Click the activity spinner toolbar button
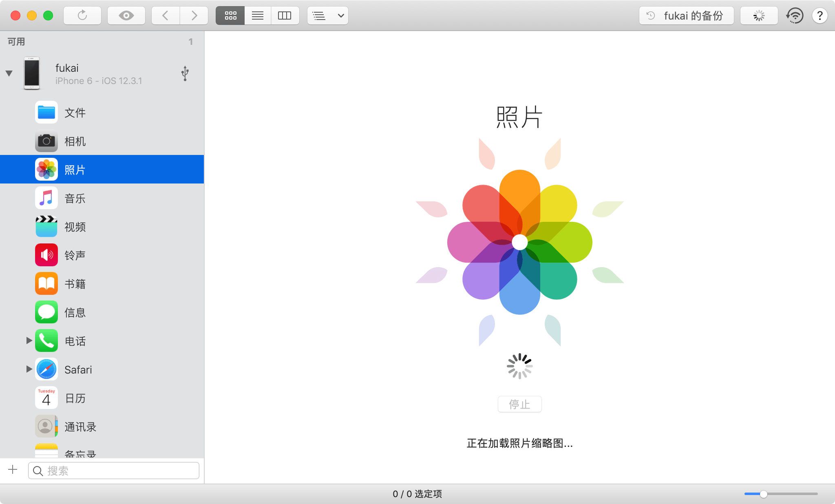Viewport: 835px width, 504px height. 759,15
